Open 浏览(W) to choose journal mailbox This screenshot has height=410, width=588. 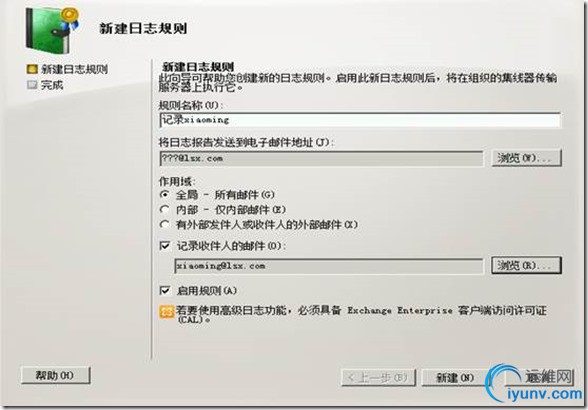[x=526, y=158]
